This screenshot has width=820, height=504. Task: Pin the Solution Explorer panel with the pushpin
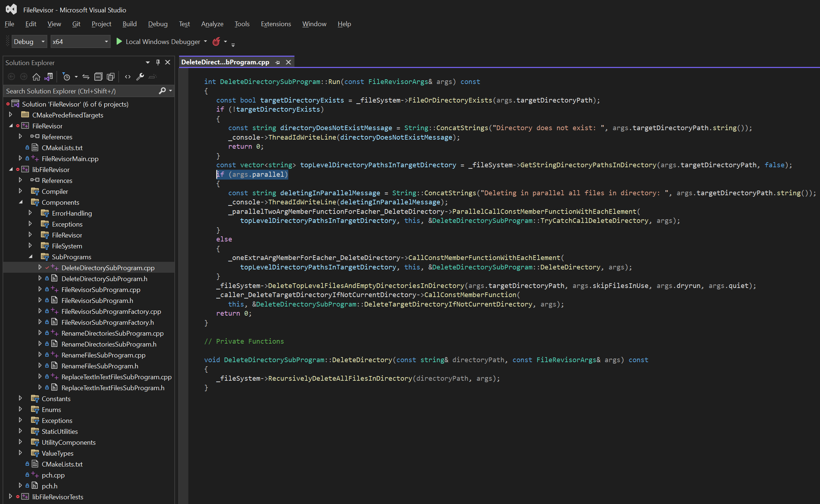coord(158,63)
